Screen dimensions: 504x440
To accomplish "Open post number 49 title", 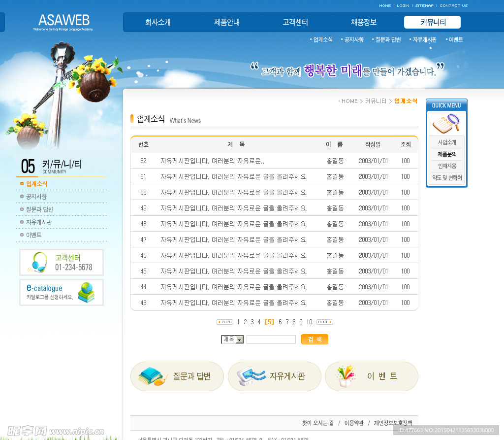I will point(234,208).
